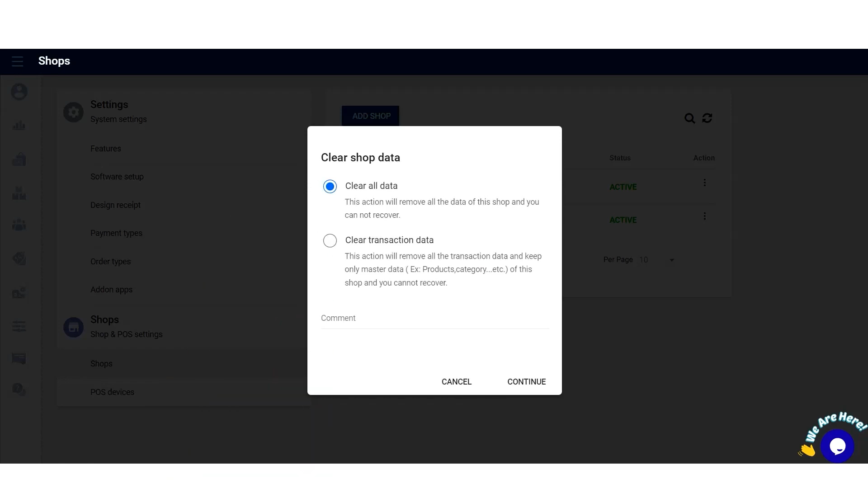Open second shop's three-dot action menu
This screenshot has height=488, width=868.
tap(704, 216)
